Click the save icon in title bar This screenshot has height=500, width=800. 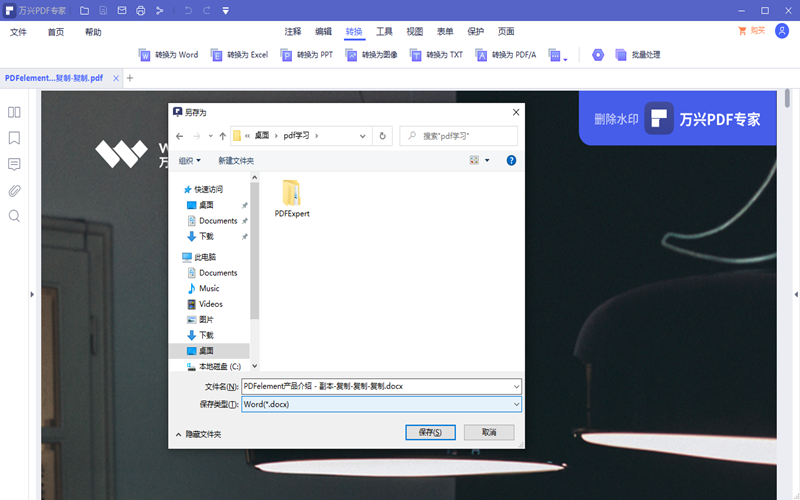point(103,10)
